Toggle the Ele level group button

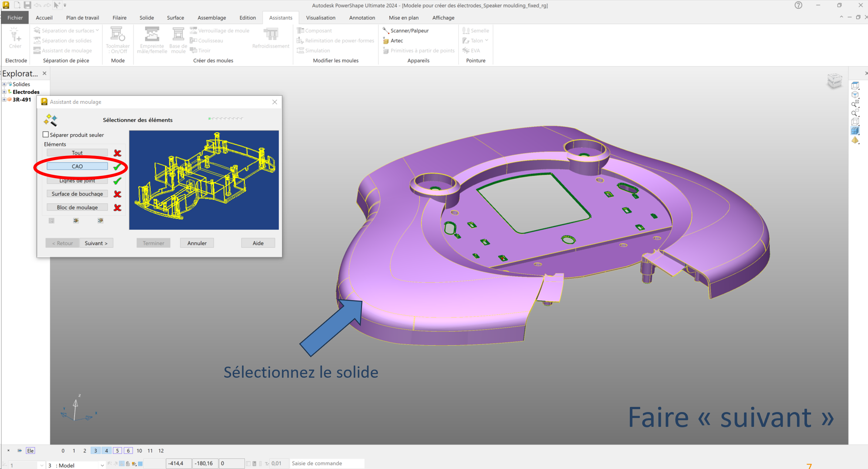click(x=30, y=451)
